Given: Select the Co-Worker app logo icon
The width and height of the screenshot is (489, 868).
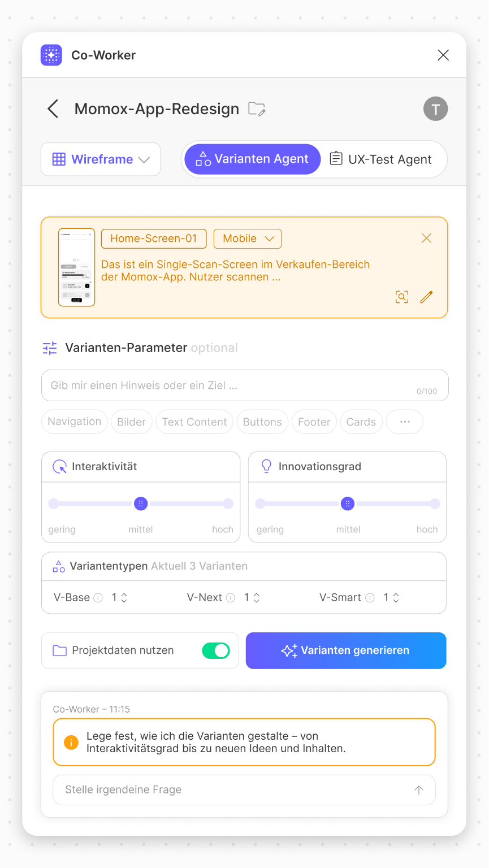Looking at the screenshot, I should coord(51,55).
